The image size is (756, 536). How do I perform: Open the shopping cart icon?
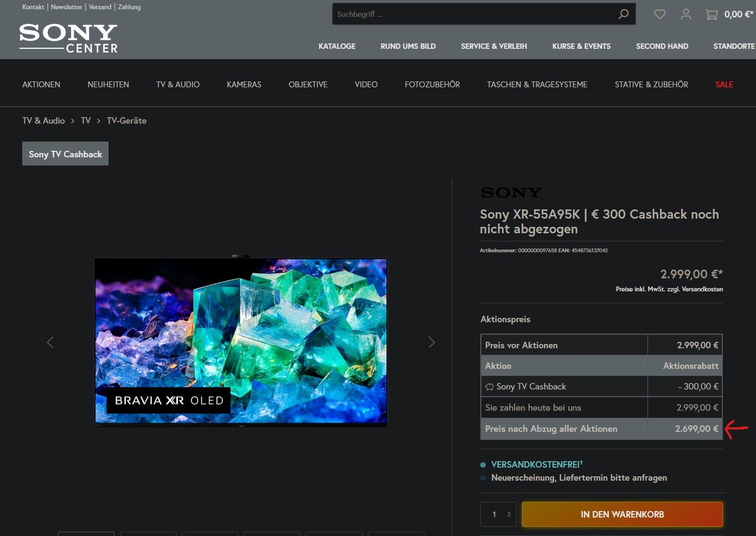pos(711,15)
